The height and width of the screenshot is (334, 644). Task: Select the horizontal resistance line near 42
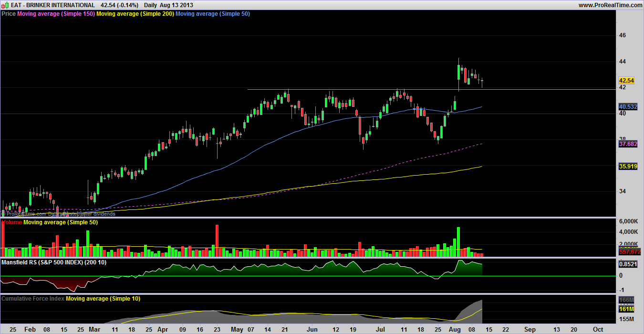[x=363, y=89]
